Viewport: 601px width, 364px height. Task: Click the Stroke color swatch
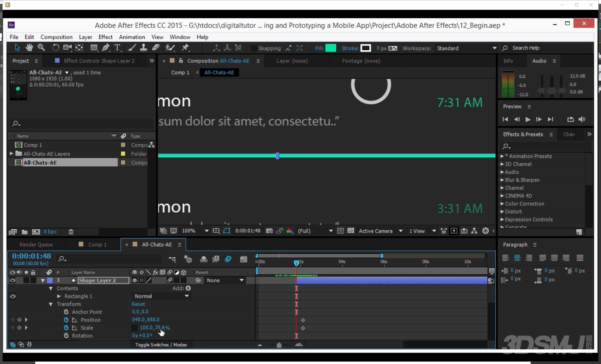point(366,48)
